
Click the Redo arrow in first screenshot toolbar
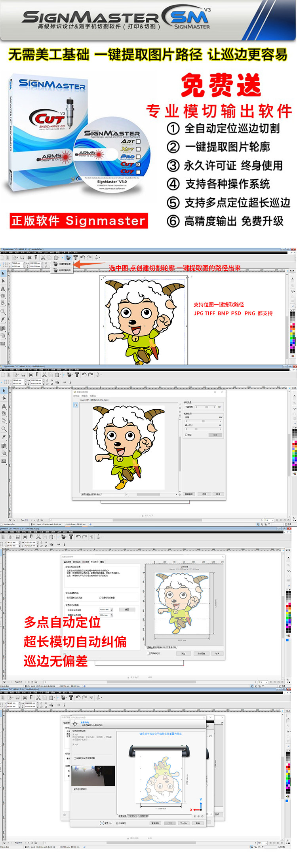pos(89,257)
